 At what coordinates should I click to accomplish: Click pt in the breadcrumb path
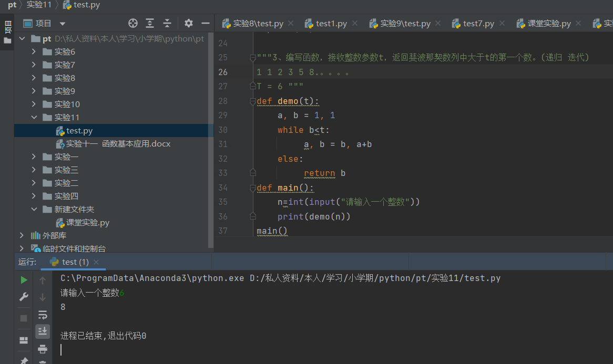pos(12,5)
